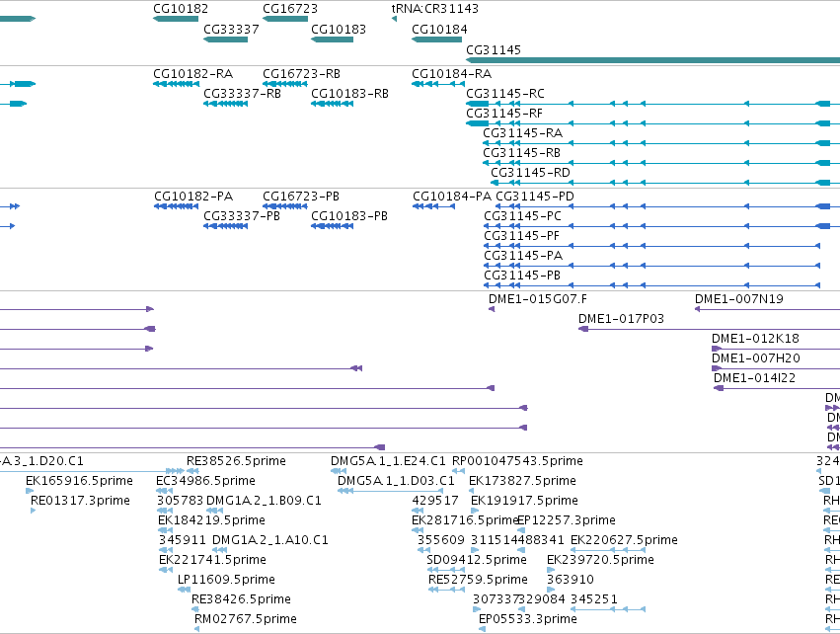Image resolution: width=840 pixels, height=634 pixels.
Task: Click the EK220627.5prime EST label
Action: point(624,540)
